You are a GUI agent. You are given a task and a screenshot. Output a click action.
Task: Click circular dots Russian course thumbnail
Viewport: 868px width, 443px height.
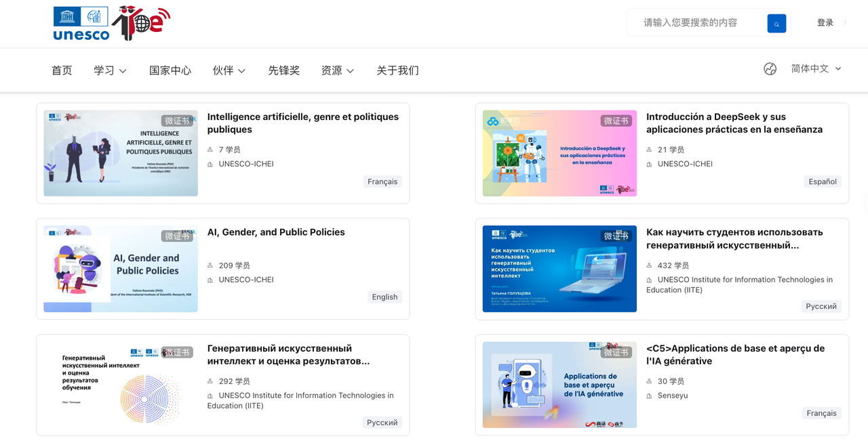121,385
